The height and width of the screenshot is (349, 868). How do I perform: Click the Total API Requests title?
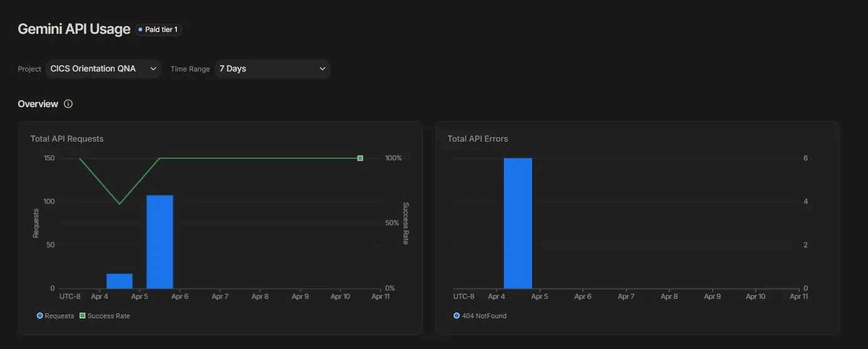(x=67, y=138)
